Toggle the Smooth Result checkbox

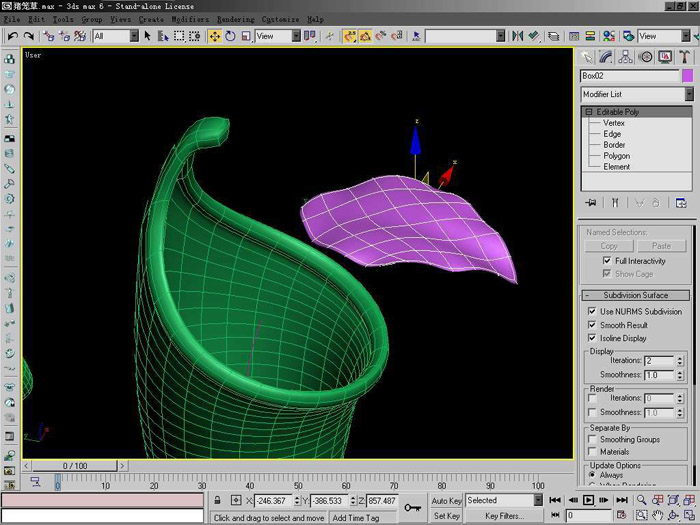[592, 325]
